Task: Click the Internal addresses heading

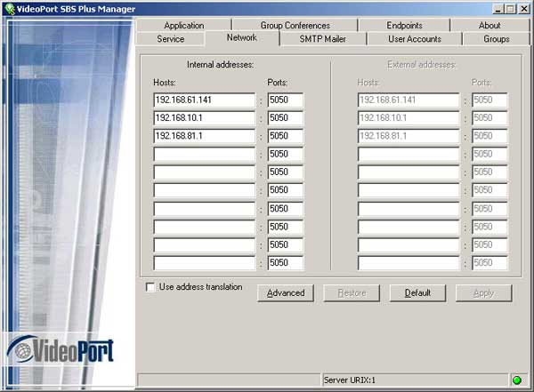Action: 220,65
